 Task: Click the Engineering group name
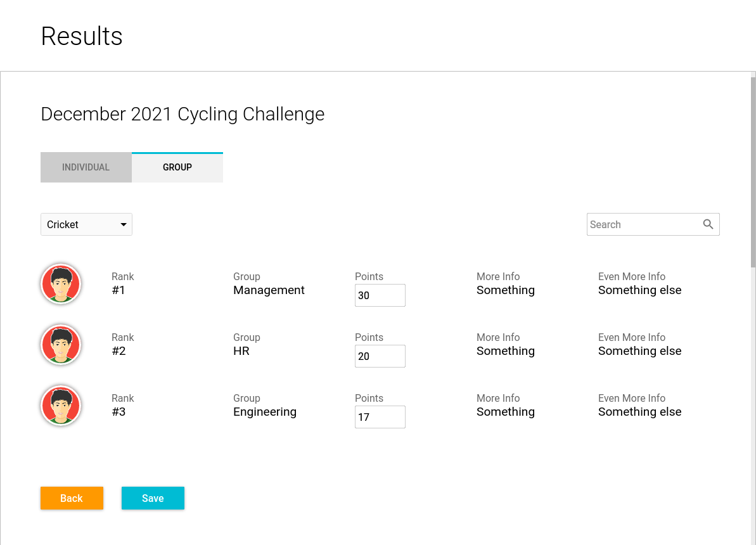point(265,412)
